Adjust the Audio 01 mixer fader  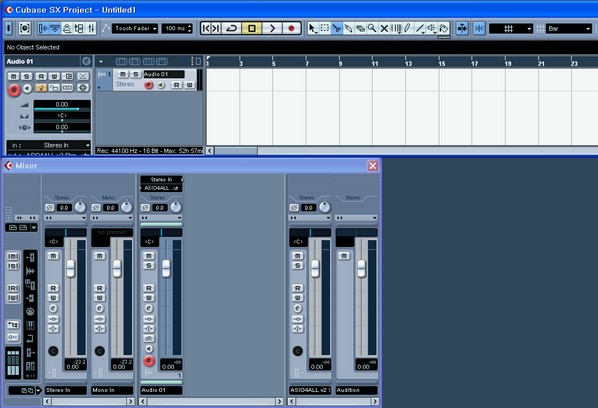point(166,269)
